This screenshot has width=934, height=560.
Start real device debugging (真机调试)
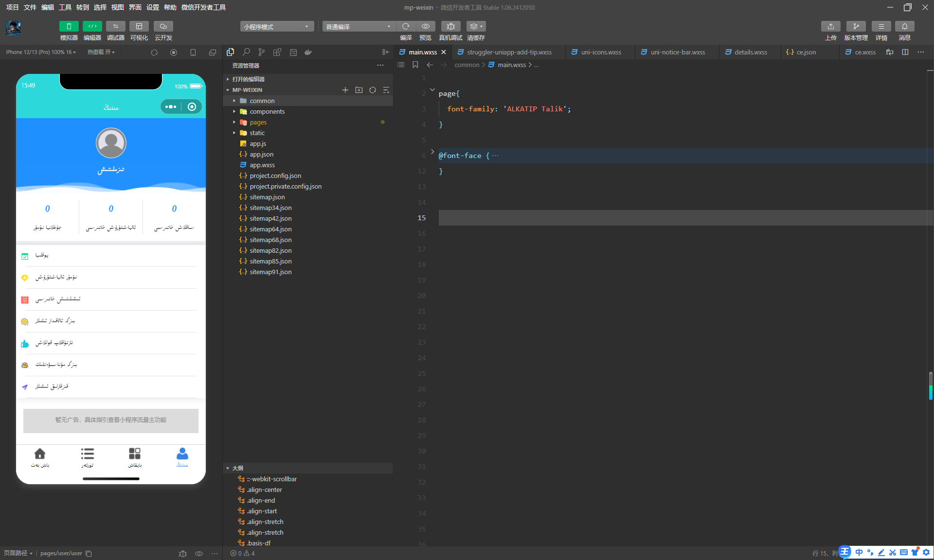tap(450, 26)
